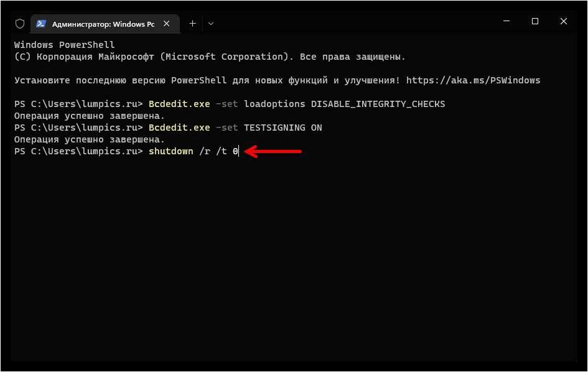Screen dimensions: 588x372
Task: Click Bcdedit.exe in the TESTSIGNING command line
Action: [179, 128]
